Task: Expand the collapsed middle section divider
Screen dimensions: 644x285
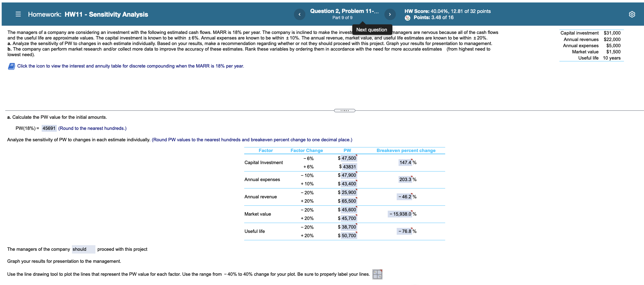Action: click(345, 110)
